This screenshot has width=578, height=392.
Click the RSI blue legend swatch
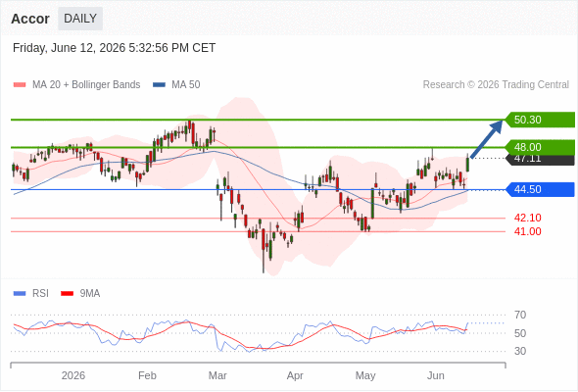point(20,294)
